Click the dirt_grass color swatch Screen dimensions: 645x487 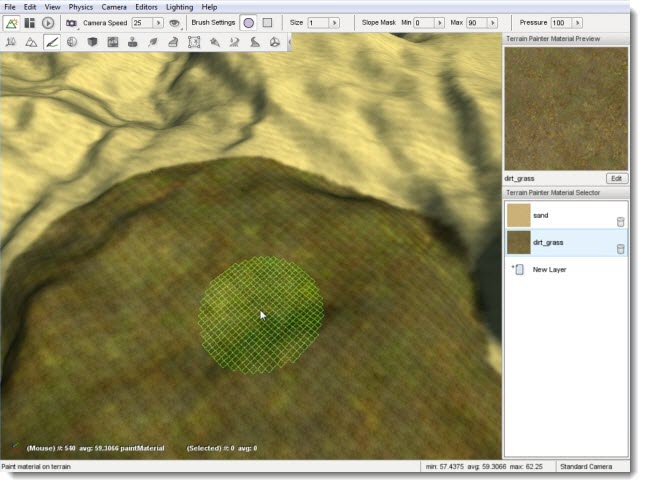(x=518, y=242)
